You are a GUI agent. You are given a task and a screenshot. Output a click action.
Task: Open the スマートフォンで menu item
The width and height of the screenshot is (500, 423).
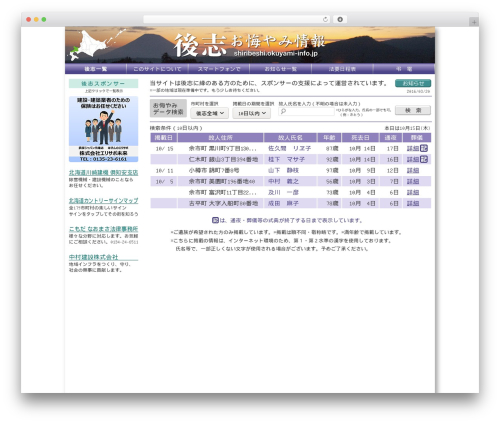tap(219, 69)
